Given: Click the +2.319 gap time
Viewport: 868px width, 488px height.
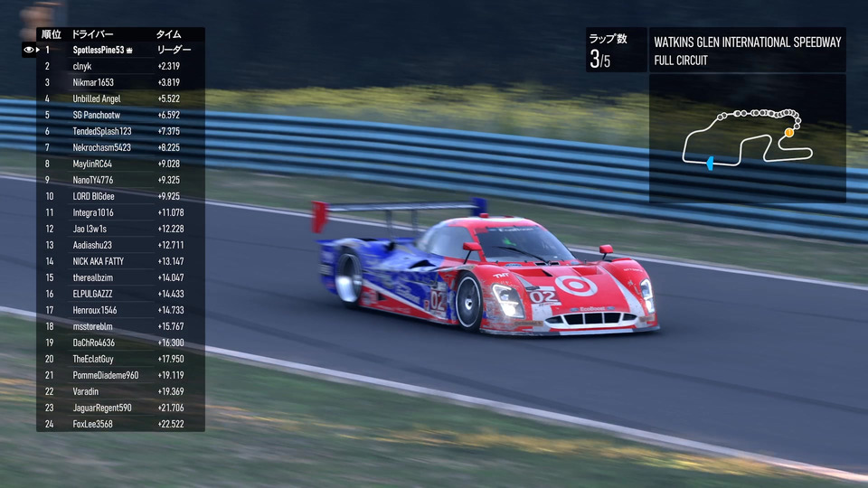Looking at the screenshot, I should coord(169,66).
